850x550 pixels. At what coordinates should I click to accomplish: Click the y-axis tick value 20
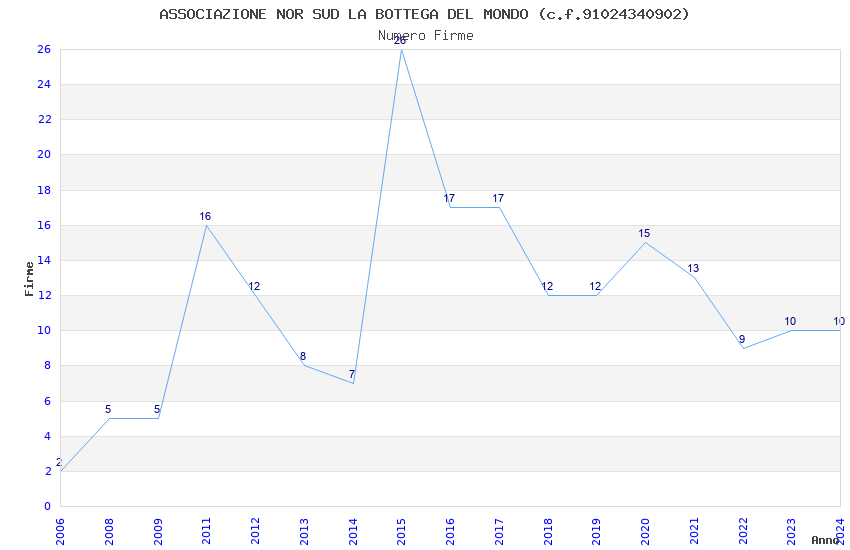click(44, 154)
